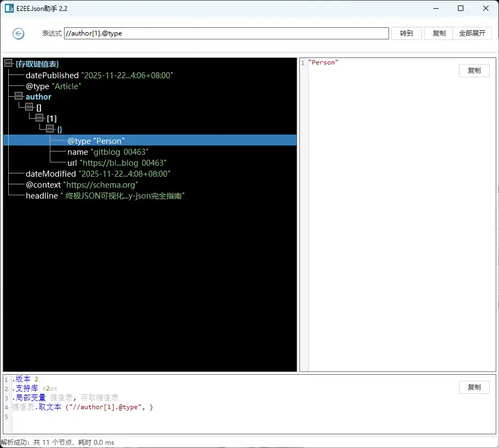This screenshot has width=499, height=448.
Task: Click the .版本 2 code line
Action: pos(25,379)
